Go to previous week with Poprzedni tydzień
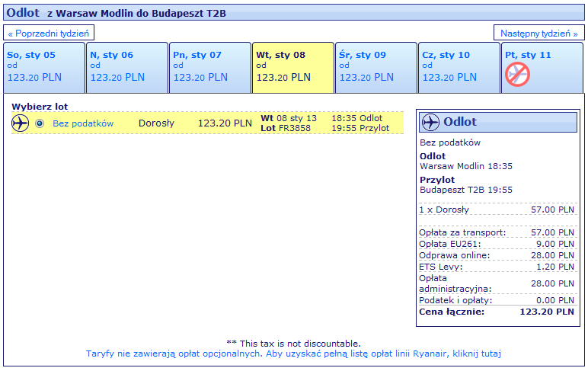 pos(50,33)
